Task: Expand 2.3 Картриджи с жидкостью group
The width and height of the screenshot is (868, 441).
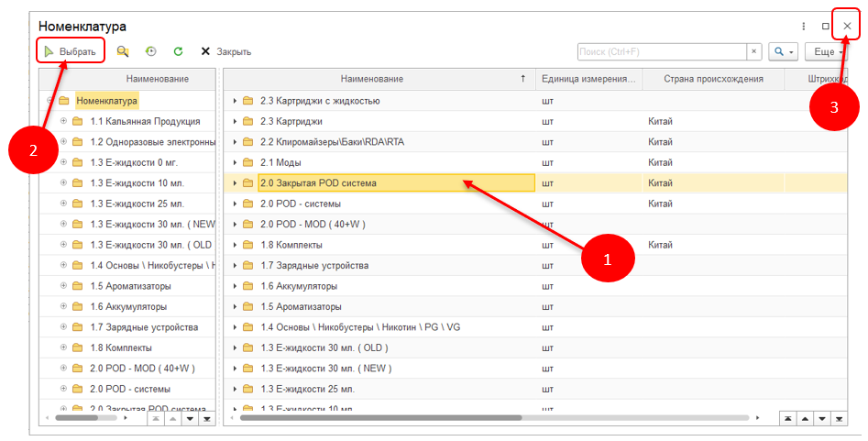Action: [235, 101]
